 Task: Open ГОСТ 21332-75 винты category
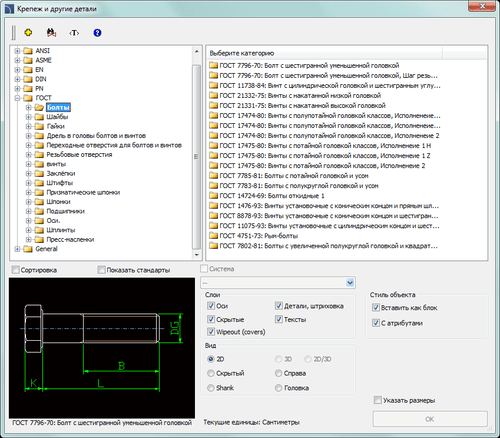pyautogui.click(x=295, y=96)
